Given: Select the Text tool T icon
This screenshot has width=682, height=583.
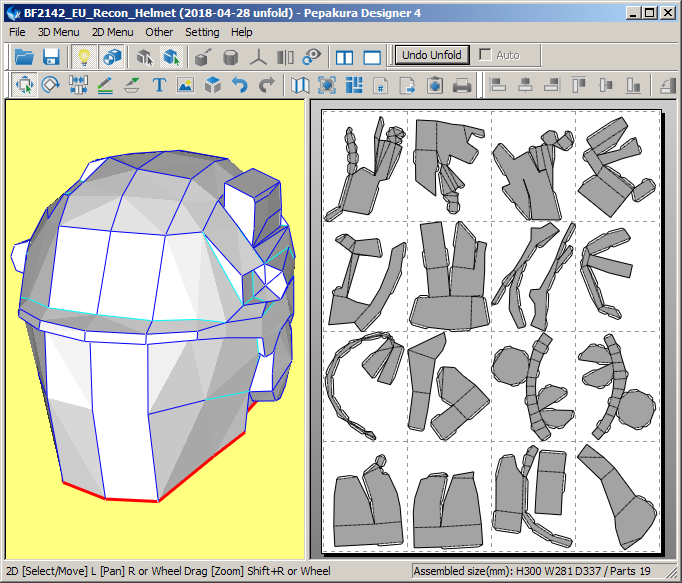Looking at the screenshot, I should (159, 86).
